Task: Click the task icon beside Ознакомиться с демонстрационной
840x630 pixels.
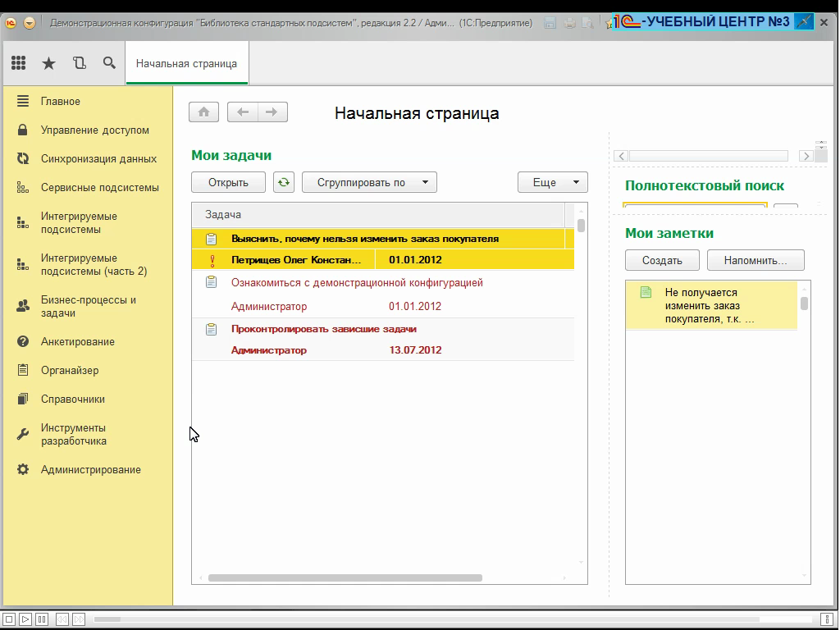Action: coord(211,282)
